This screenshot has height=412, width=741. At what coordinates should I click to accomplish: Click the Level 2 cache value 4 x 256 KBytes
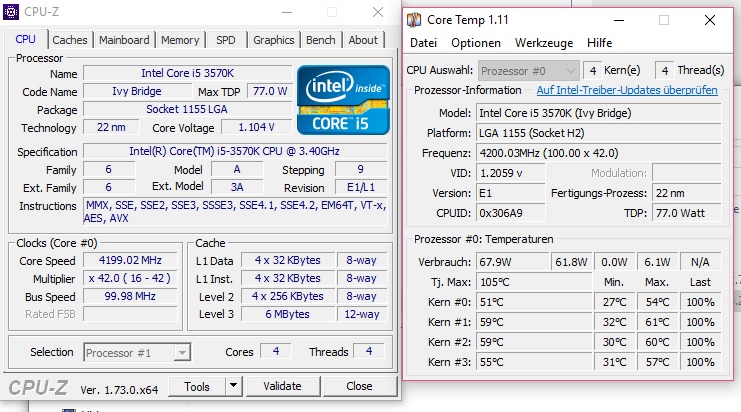[287, 296]
